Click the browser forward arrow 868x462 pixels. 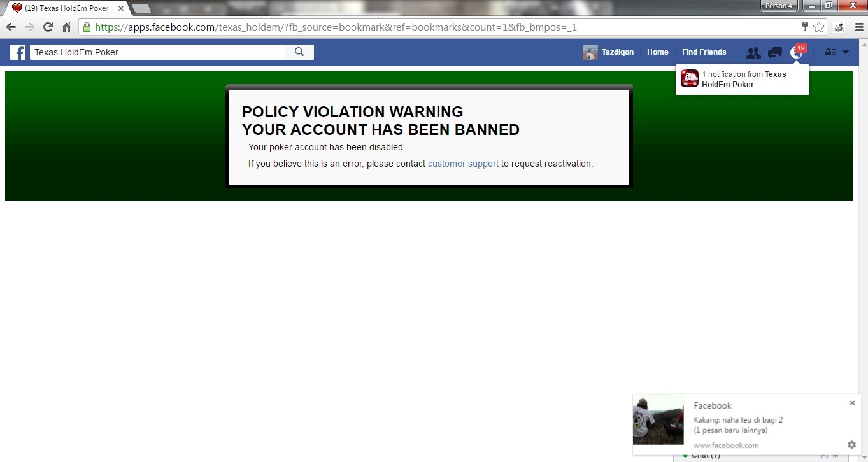coord(29,27)
